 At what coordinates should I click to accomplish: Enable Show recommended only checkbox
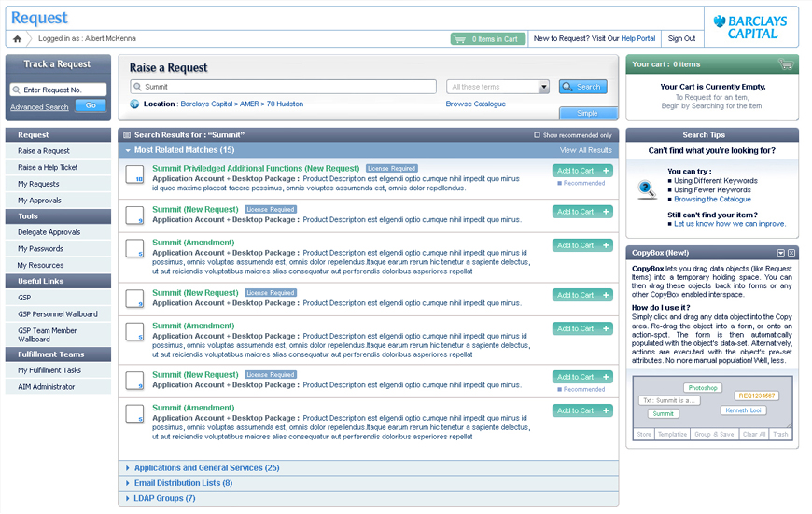click(537, 135)
